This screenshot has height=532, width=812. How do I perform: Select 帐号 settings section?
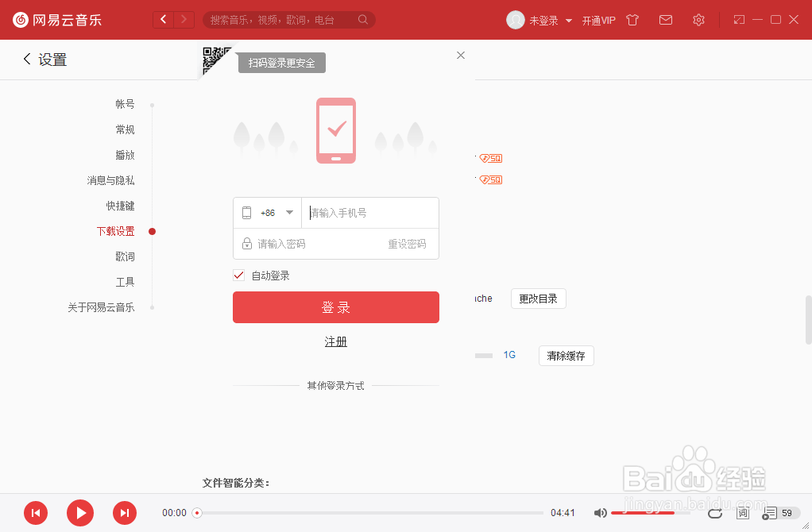coord(125,104)
